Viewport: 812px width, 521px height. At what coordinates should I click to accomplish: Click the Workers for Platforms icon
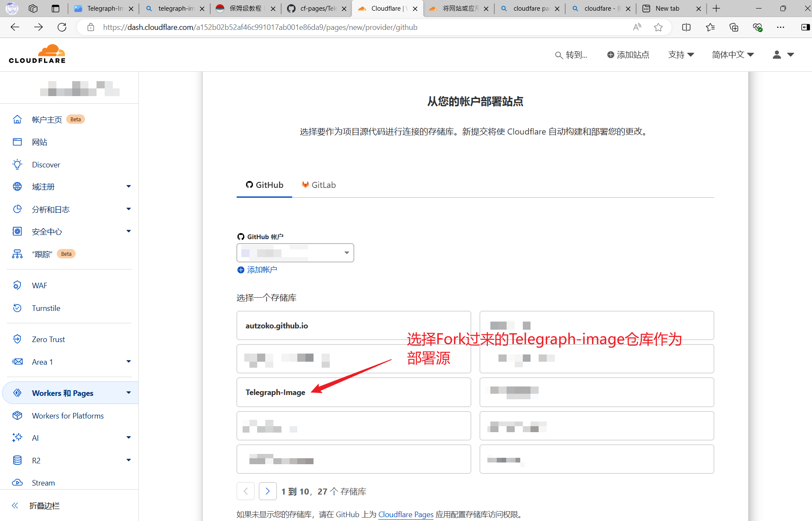click(17, 416)
